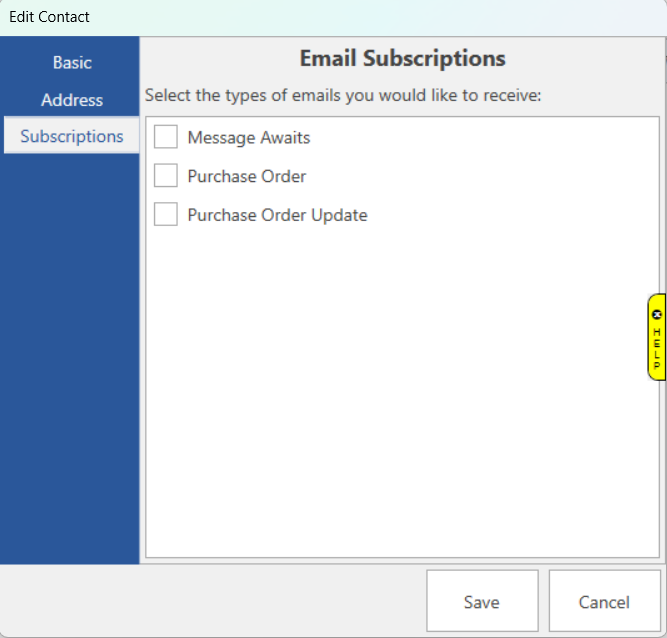The image size is (667, 638).
Task: Toggle the Purchase Order Update checkbox
Action: tap(166, 214)
